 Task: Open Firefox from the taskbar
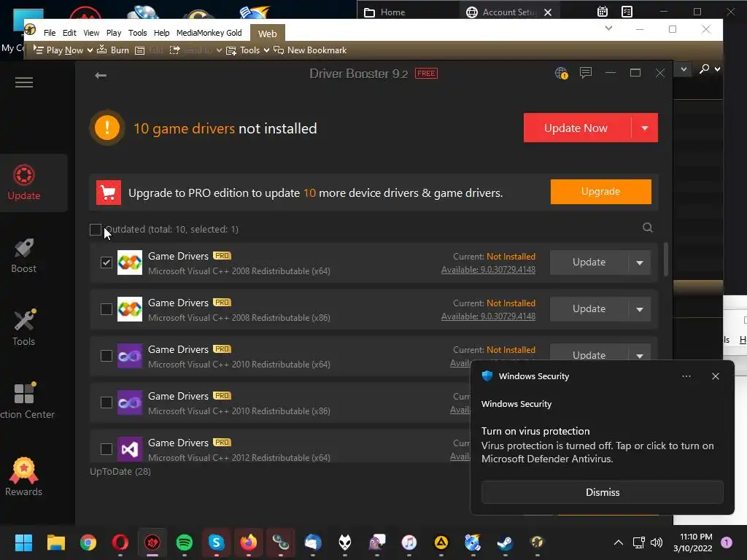248,542
